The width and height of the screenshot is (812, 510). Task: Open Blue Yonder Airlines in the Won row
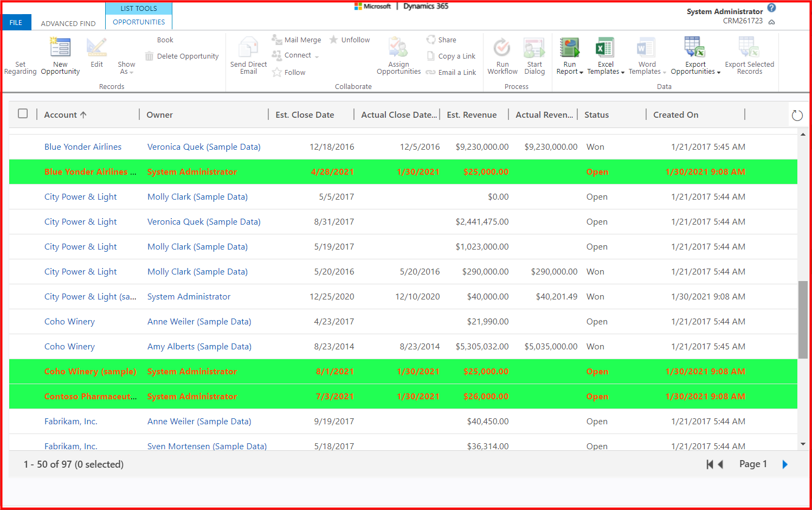[x=83, y=147]
